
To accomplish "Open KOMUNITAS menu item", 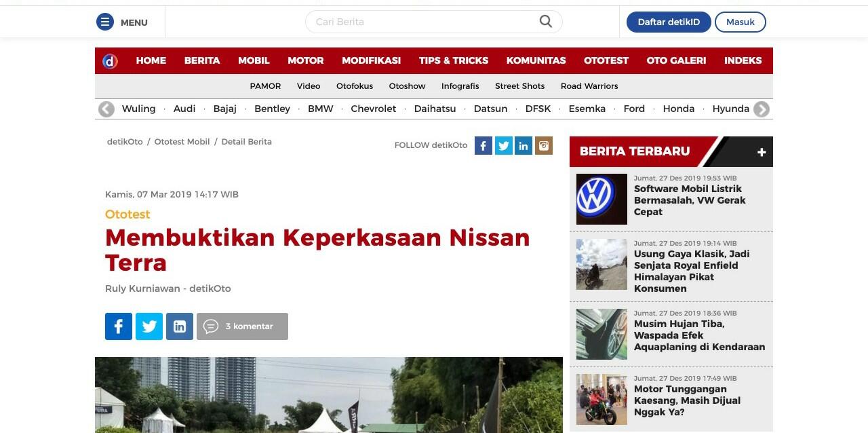I will 536,60.
